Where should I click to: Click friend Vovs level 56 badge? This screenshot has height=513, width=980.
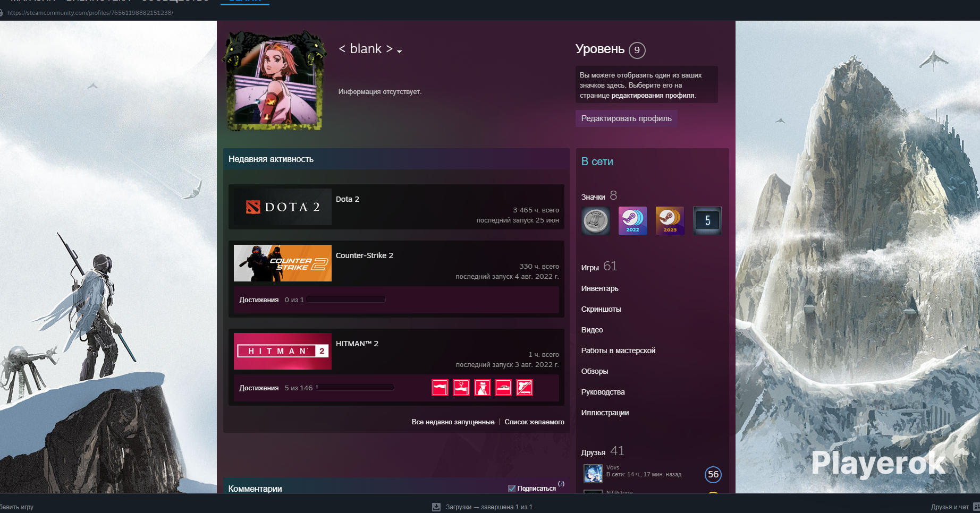pos(713,474)
